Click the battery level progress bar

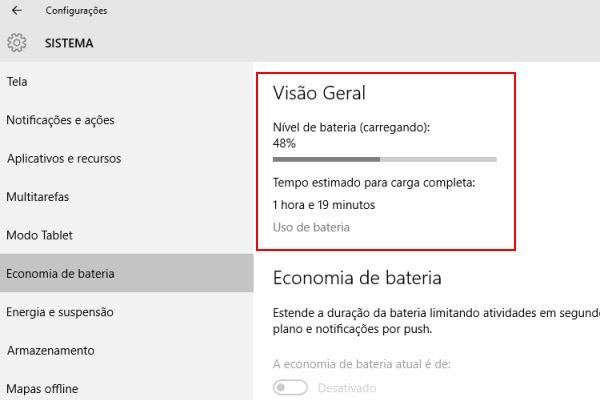pyautogui.click(x=384, y=159)
